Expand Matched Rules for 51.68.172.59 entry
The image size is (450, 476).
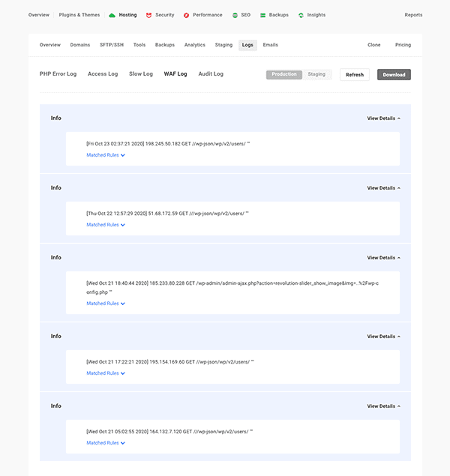[x=106, y=225]
